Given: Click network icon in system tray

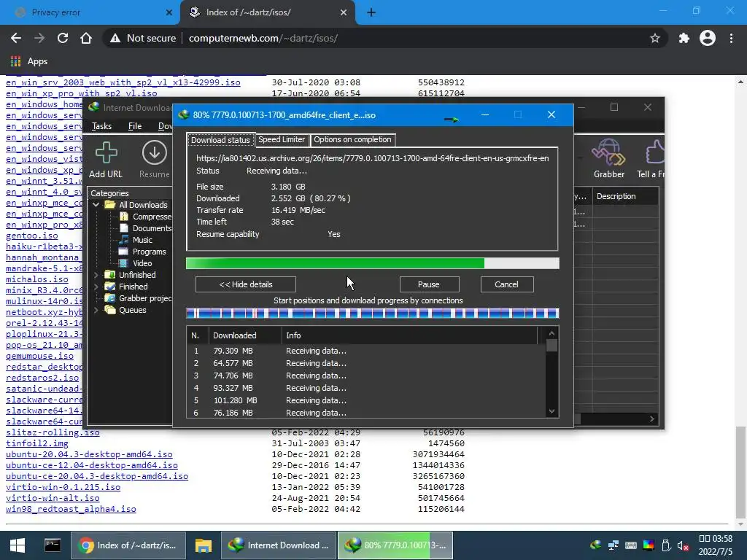Looking at the screenshot, I should pyautogui.click(x=614, y=545).
